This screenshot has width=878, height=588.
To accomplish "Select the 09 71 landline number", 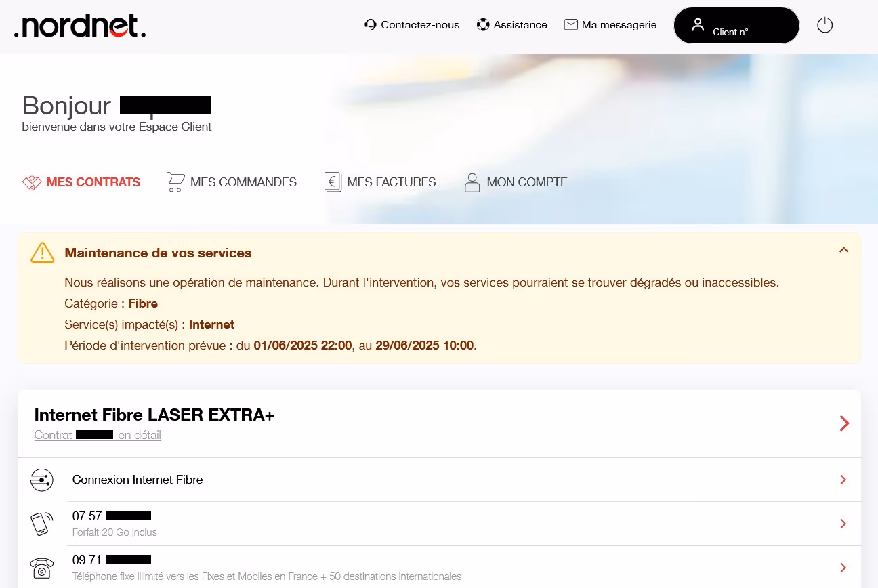I will (x=112, y=560).
